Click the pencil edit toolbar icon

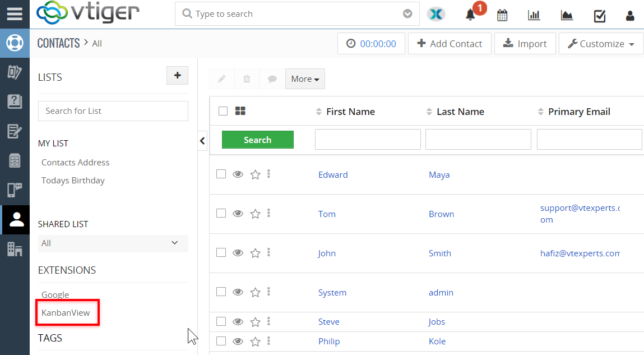coord(222,79)
